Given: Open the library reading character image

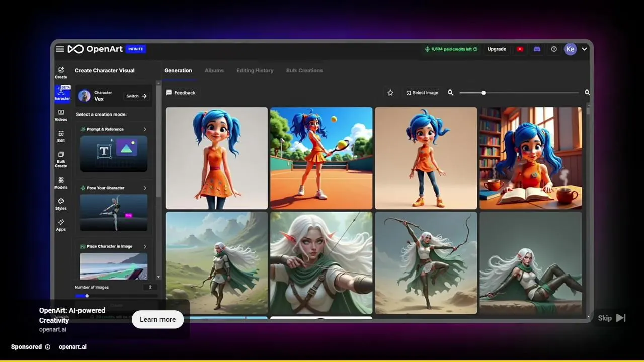Looking at the screenshot, I should click(x=530, y=158).
